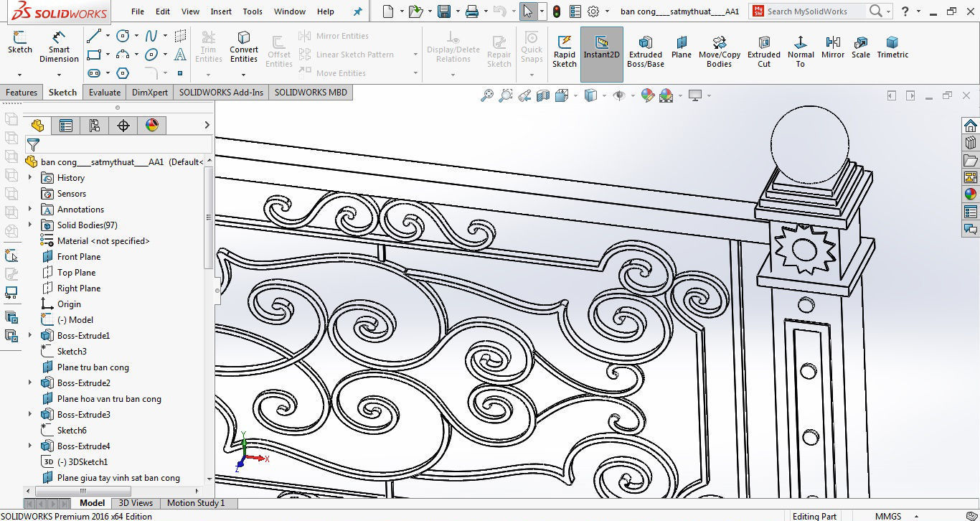Select the Circle sketch tool
This screenshot has height=521, width=980.
click(x=123, y=36)
